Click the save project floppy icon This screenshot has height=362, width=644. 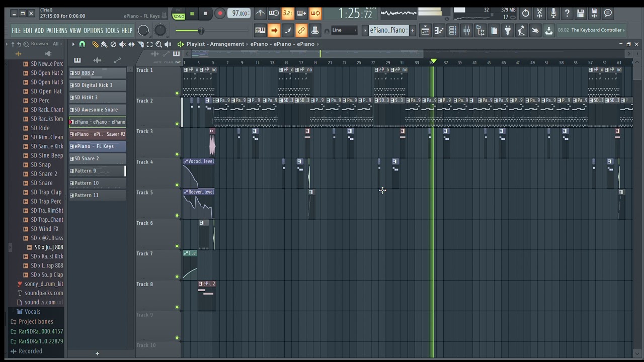(581, 14)
